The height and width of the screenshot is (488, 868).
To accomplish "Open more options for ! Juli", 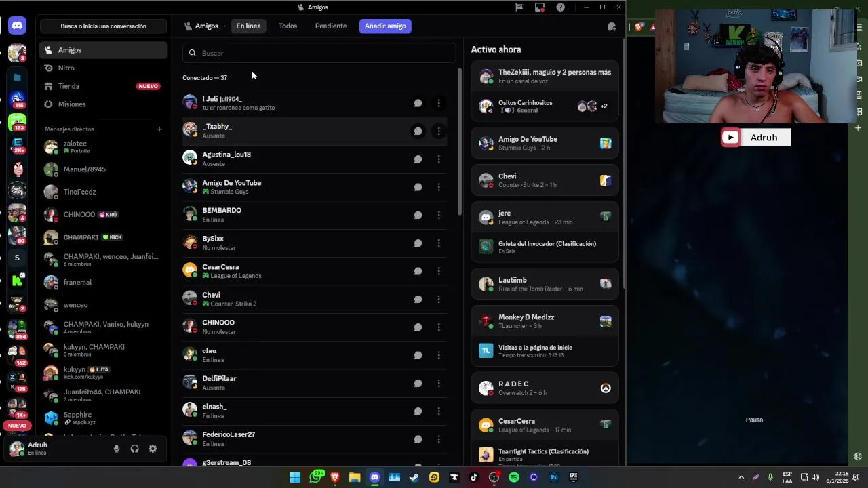I will [439, 103].
